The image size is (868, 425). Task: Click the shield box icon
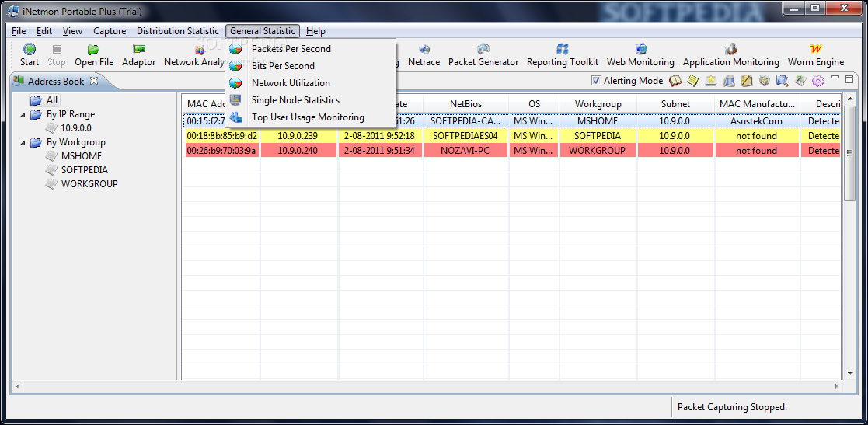(x=765, y=81)
